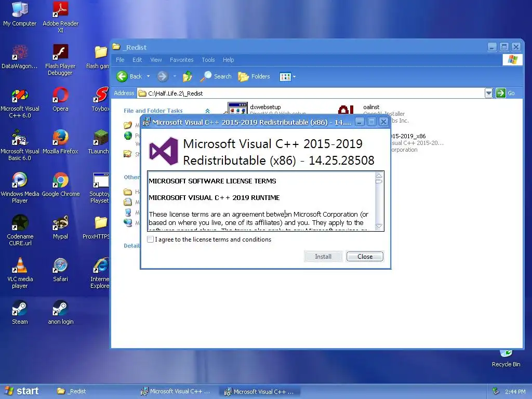Switch to _Redist taskbar button
This screenshot has width=532, height=399.
(94, 391)
